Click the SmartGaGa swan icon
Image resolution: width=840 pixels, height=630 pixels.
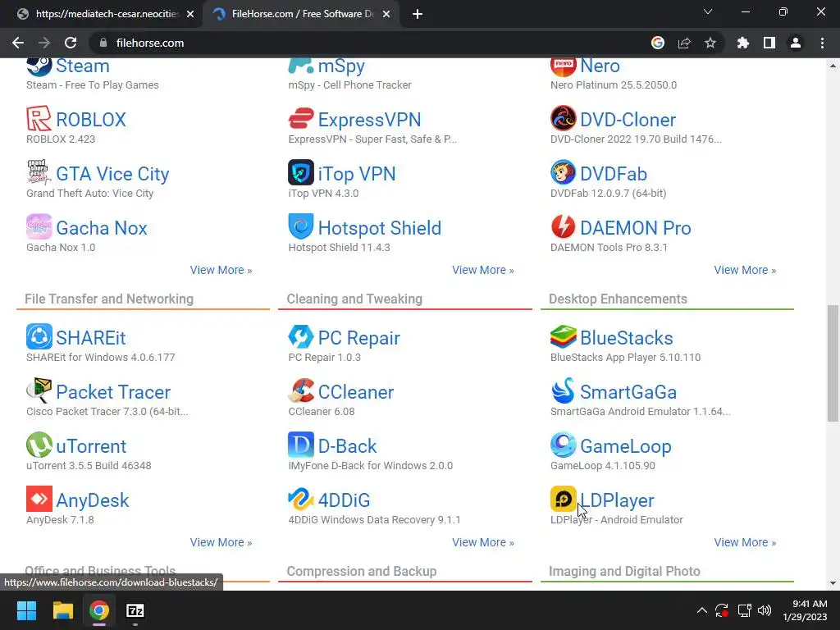coord(563,390)
